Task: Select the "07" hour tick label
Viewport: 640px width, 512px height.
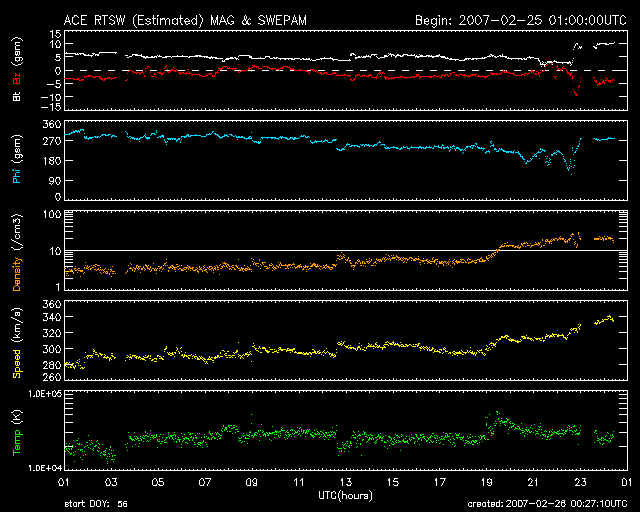Action: click(205, 482)
